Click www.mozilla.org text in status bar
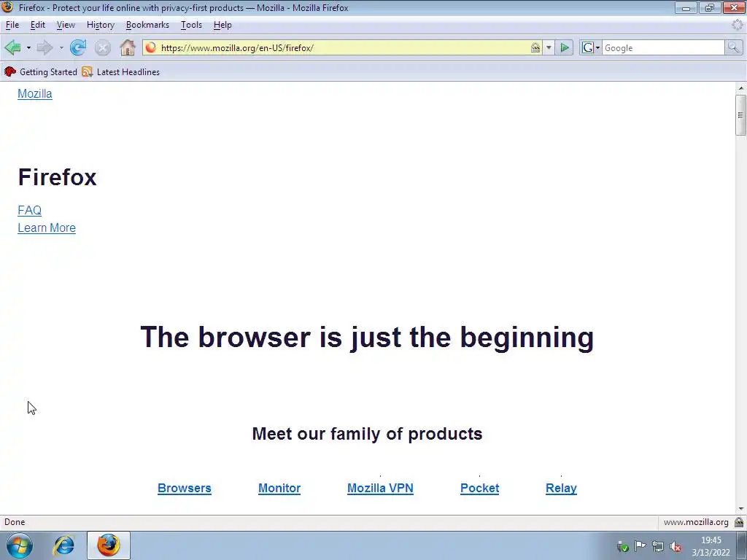The height and width of the screenshot is (560, 747). pos(696,522)
